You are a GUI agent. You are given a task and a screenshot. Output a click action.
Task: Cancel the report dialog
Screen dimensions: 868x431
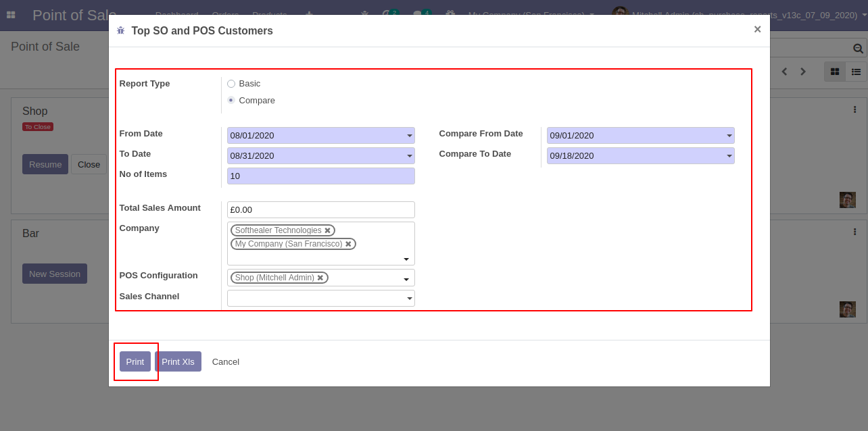click(226, 361)
